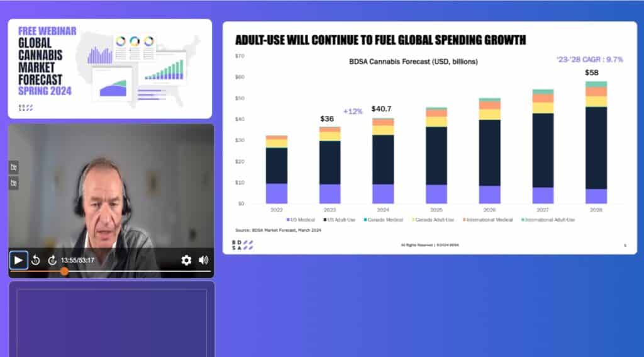Click the International Medical legend entry
Viewport: 644px width, 357px height.
coord(488,220)
